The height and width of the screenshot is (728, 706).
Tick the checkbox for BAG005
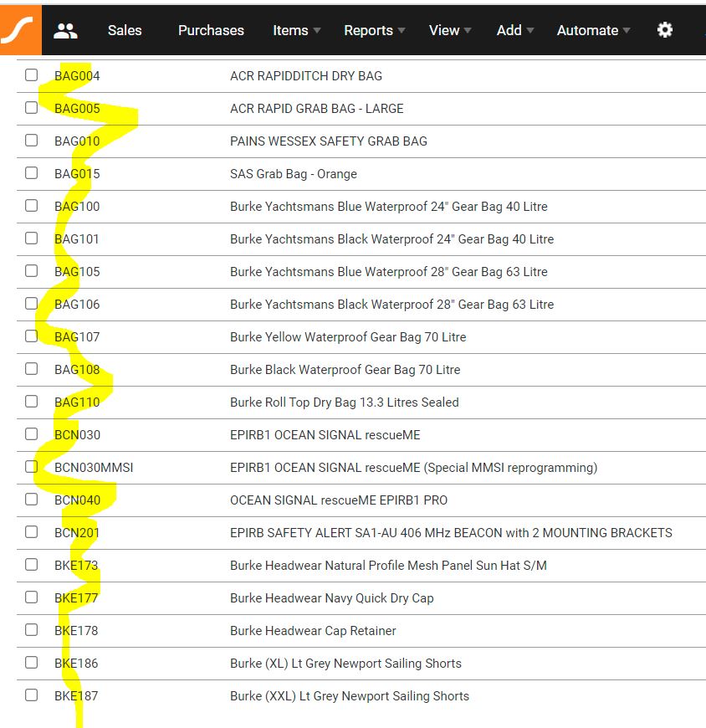tap(32, 108)
